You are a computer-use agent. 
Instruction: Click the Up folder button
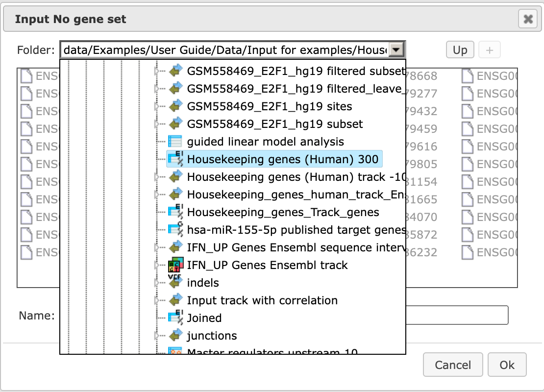[x=460, y=50]
